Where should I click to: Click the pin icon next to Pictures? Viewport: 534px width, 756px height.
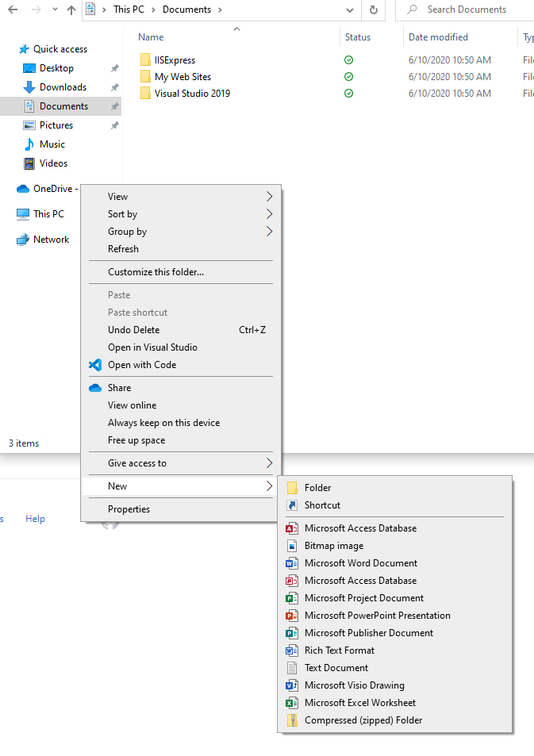[114, 125]
